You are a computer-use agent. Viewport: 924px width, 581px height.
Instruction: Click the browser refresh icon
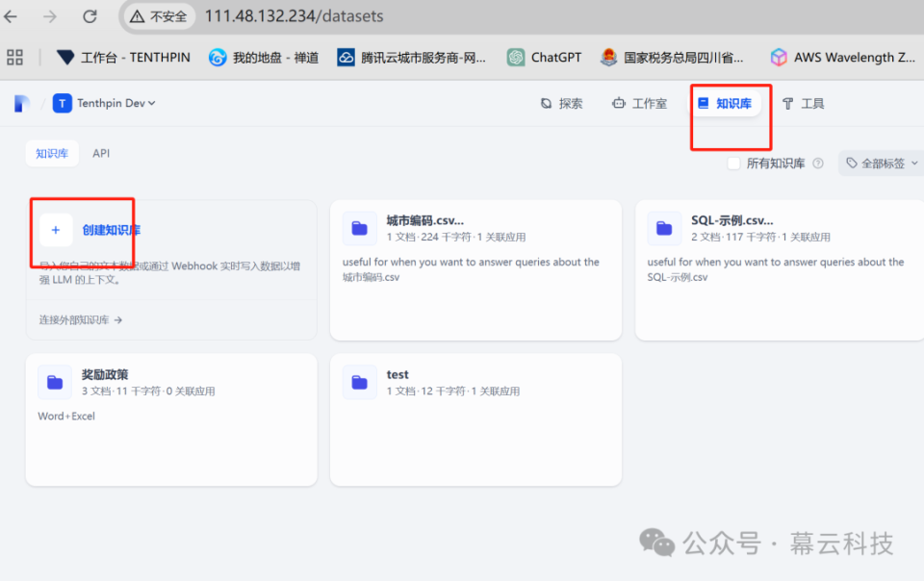[x=90, y=15]
